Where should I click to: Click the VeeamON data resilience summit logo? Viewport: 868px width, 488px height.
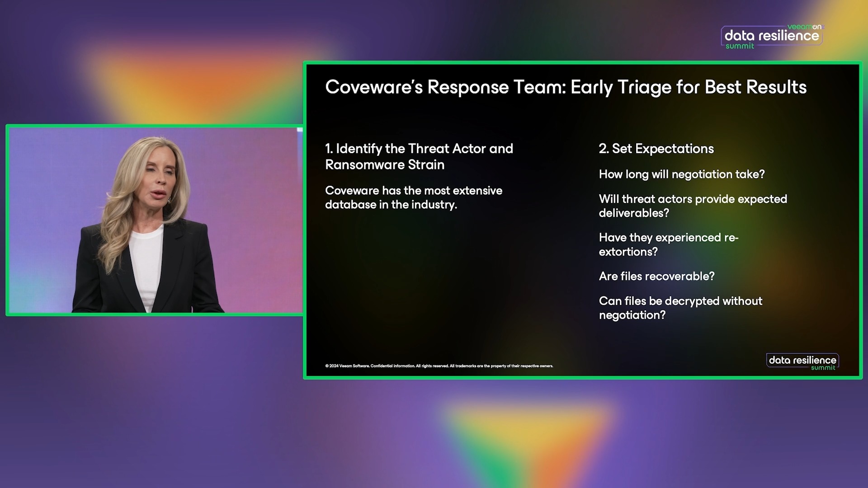pyautogui.click(x=772, y=37)
